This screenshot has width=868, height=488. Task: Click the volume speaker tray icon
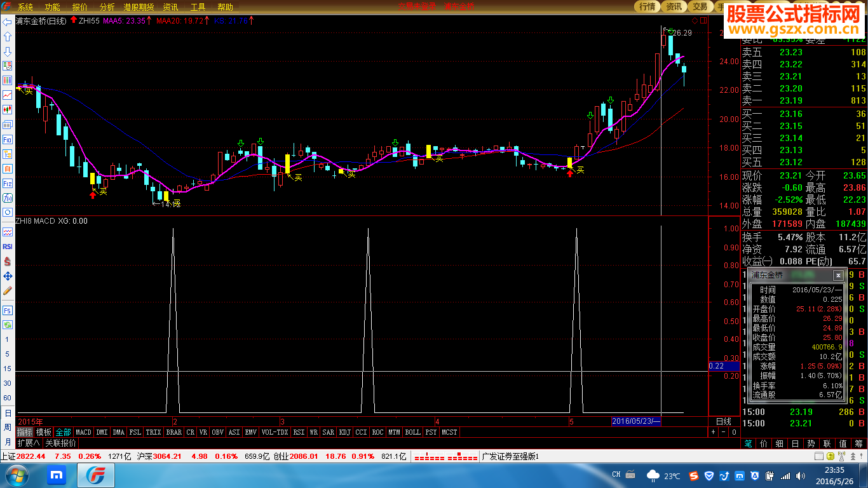(x=801, y=475)
